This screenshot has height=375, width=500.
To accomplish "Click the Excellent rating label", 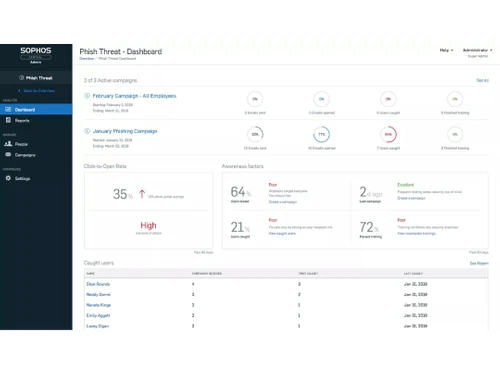I will [x=405, y=185].
